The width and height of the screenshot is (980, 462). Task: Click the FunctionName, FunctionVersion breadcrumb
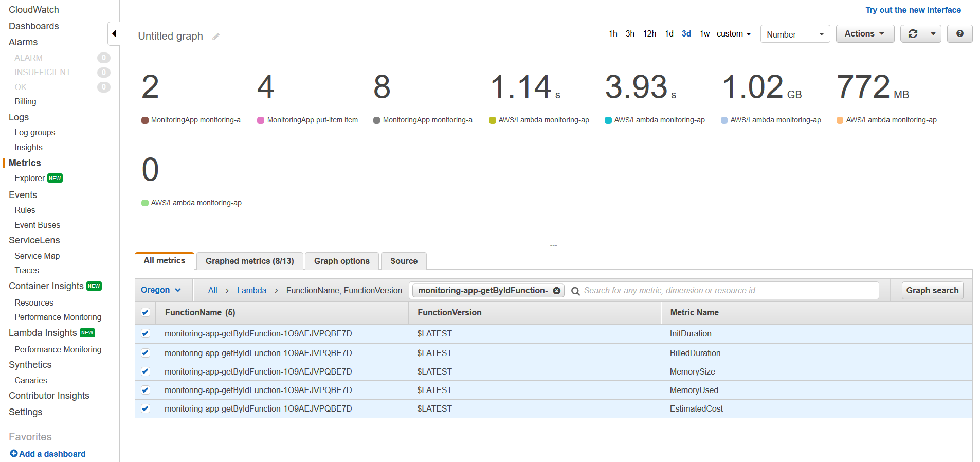tap(344, 291)
